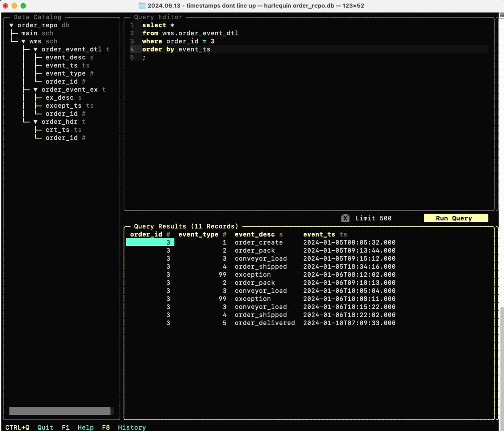Select timestamp 2024-01-06T09:10:13.000 cell
Image resolution: width=504 pixels, height=431 pixels.
coord(349,283)
